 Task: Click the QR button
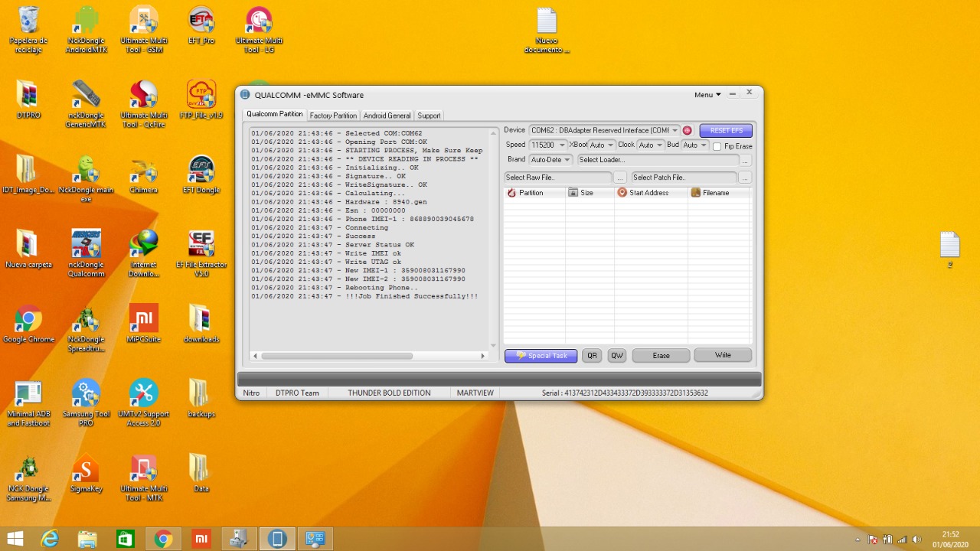coord(592,356)
